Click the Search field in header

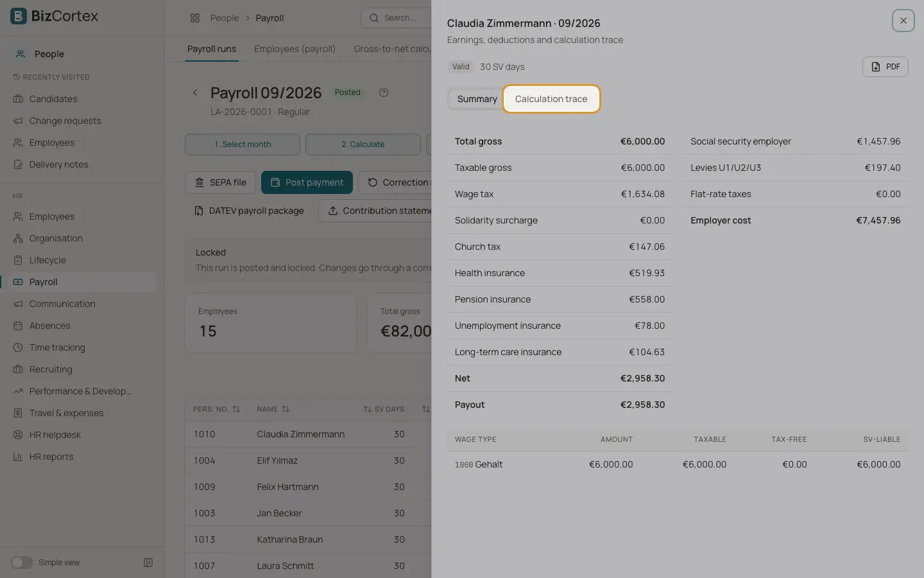(396, 18)
